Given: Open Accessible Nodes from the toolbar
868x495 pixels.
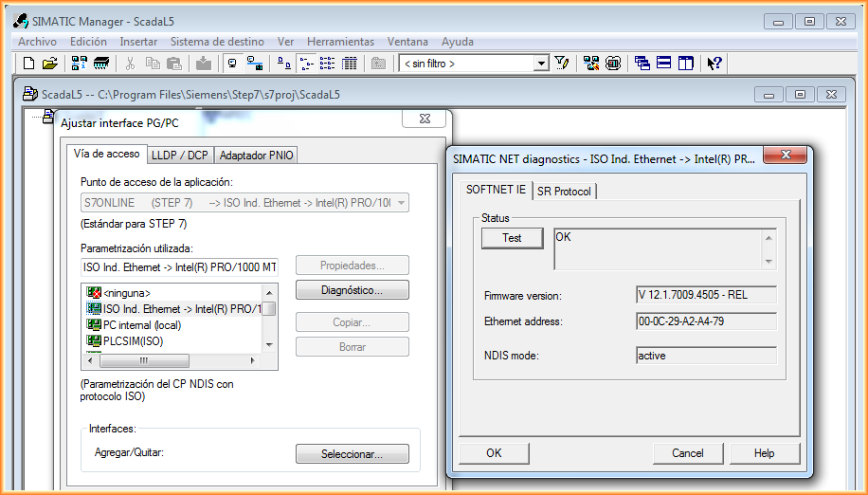Looking at the screenshot, I should (x=80, y=64).
